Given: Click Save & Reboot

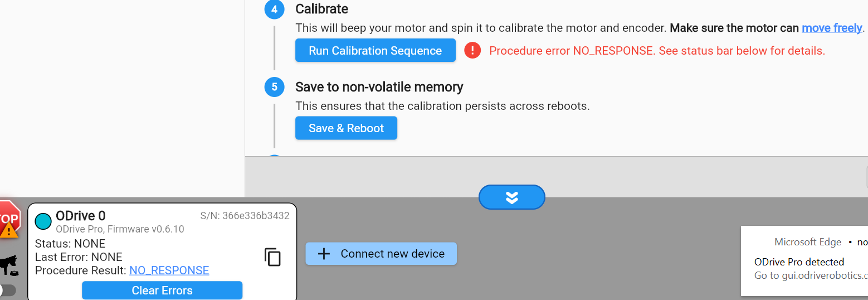Looking at the screenshot, I should pos(346,128).
